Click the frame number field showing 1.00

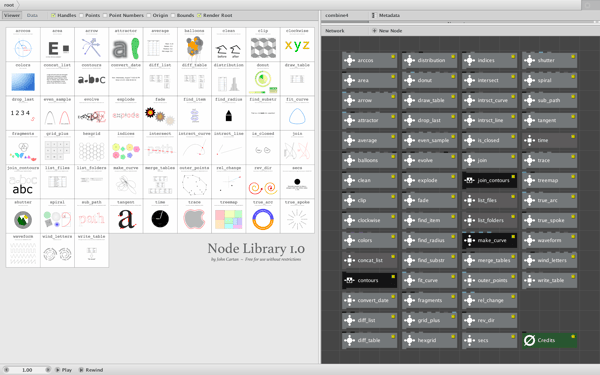(27, 370)
